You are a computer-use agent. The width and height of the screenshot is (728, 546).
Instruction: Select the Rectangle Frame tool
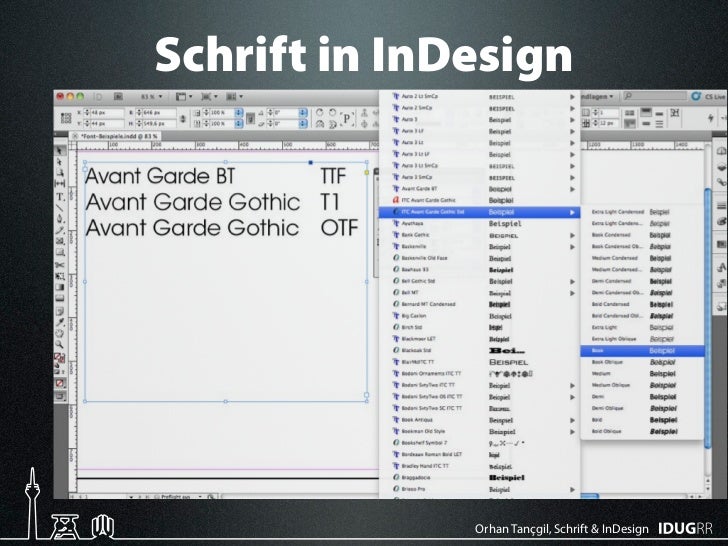(60, 241)
